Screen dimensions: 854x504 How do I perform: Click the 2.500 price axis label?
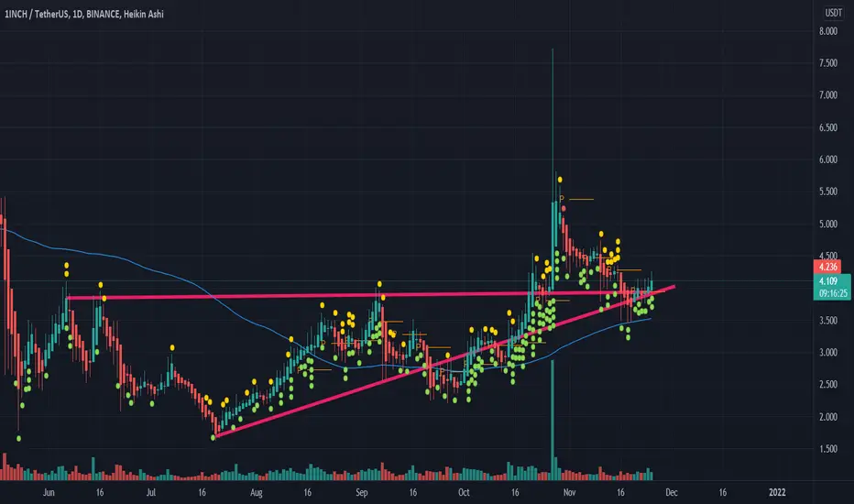click(827, 384)
